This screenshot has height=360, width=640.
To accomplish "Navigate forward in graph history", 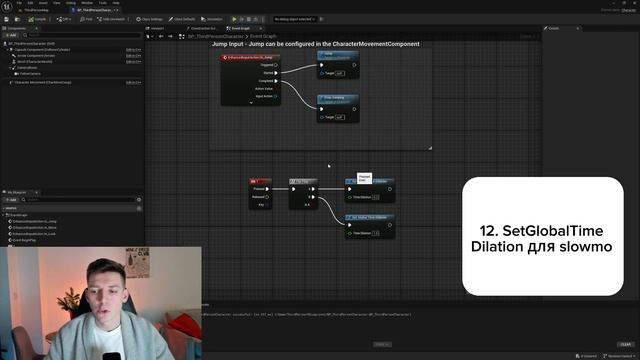I will (170, 36).
